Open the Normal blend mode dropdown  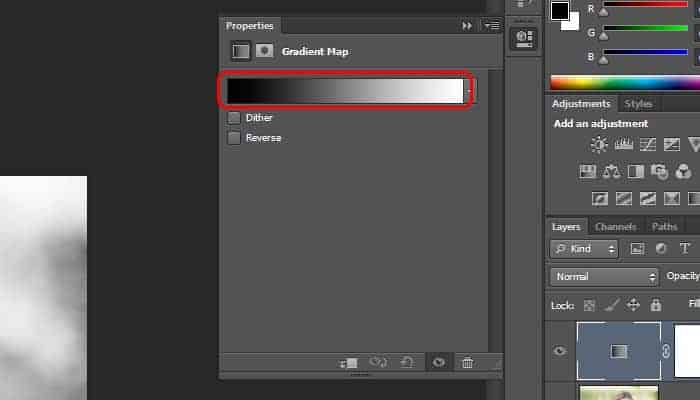tap(603, 276)
